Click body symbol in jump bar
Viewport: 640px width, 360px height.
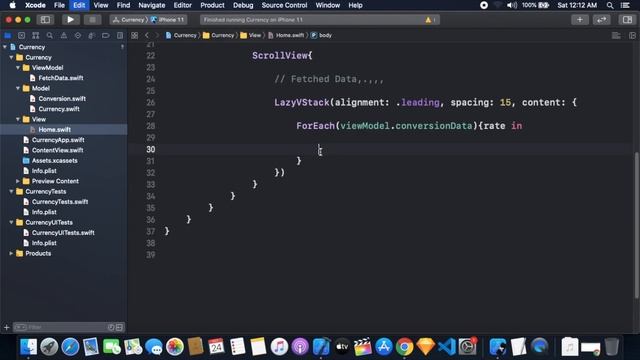click(x=322, y=36)
